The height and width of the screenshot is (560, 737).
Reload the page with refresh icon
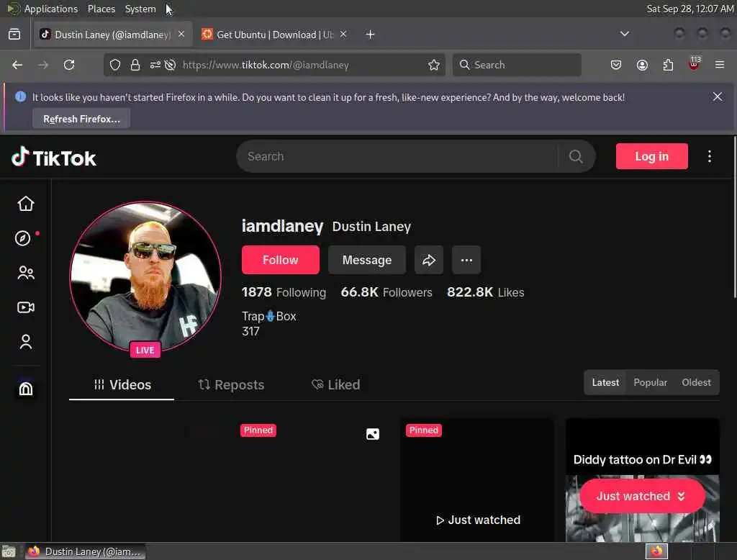point(69,65)
